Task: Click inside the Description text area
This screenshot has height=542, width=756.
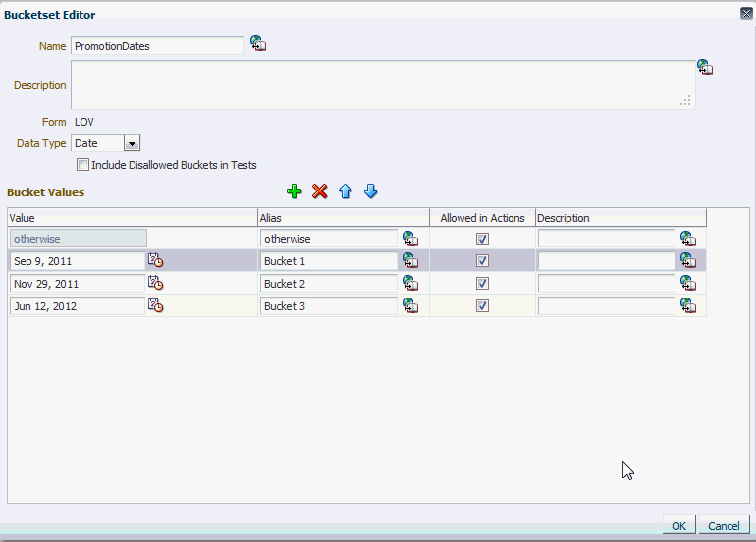Action: pyautogui.click(x=383, y=84)
